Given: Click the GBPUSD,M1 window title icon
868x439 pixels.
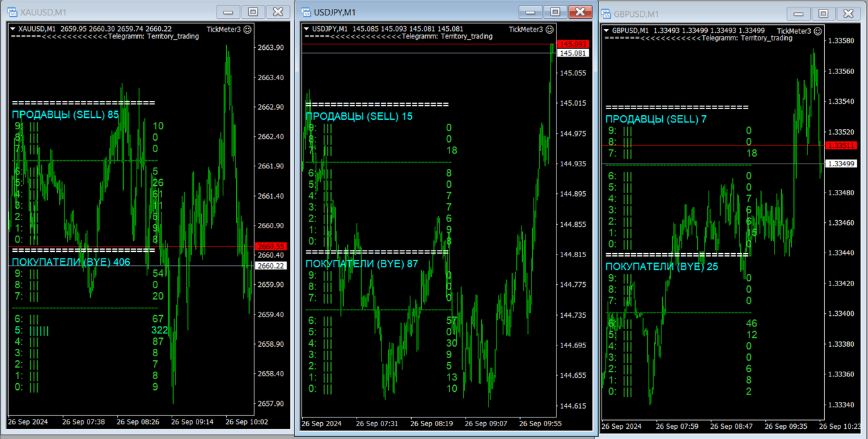Looking at the screenshot, I should pyautogui.click(x=605, y=14).
